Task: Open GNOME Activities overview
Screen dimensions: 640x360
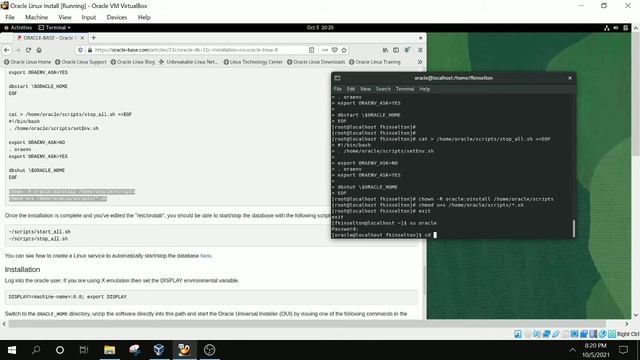Action: coord(18,28)
